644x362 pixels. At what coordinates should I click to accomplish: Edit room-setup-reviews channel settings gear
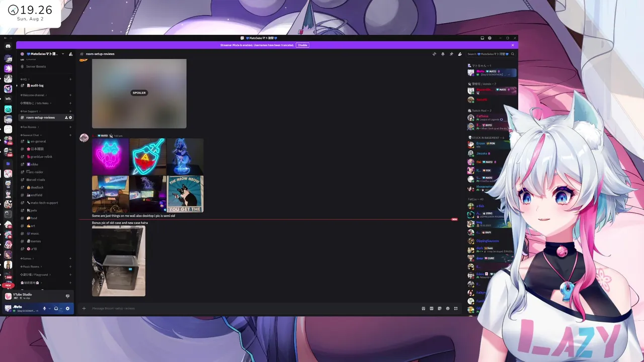(70, 118)
